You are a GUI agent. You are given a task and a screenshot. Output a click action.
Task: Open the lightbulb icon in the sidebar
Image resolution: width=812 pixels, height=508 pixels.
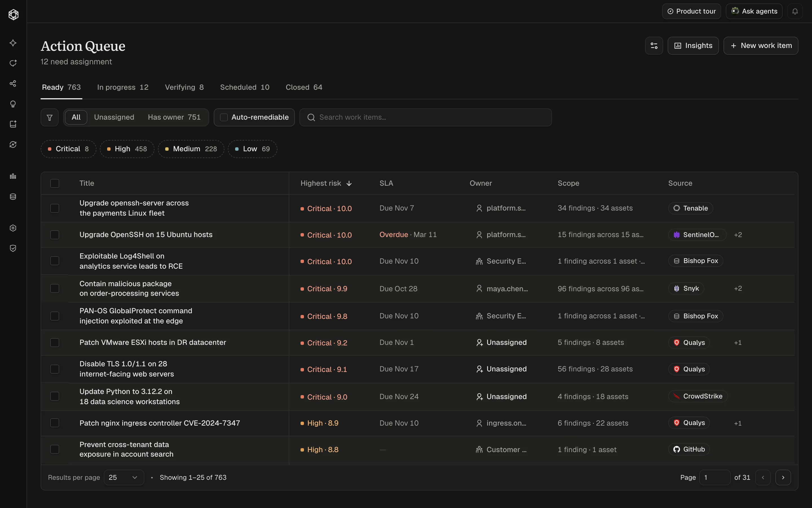point(13,104)
